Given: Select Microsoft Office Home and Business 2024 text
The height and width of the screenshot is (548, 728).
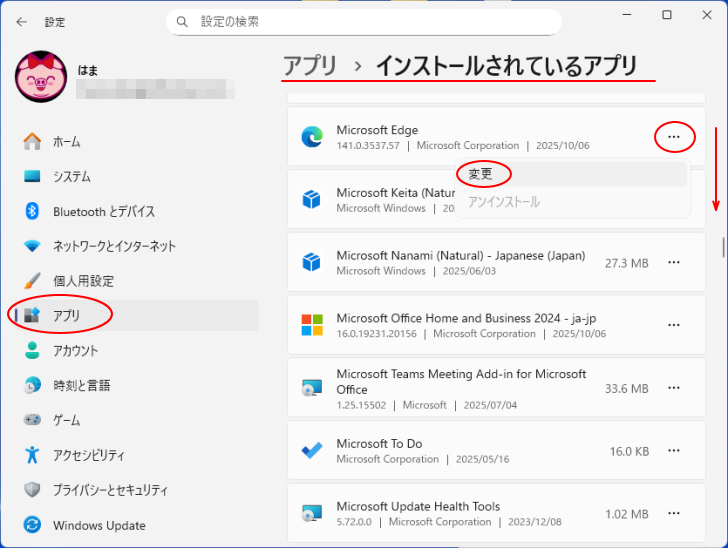Looking at the screenshot, I should (466, 318).
